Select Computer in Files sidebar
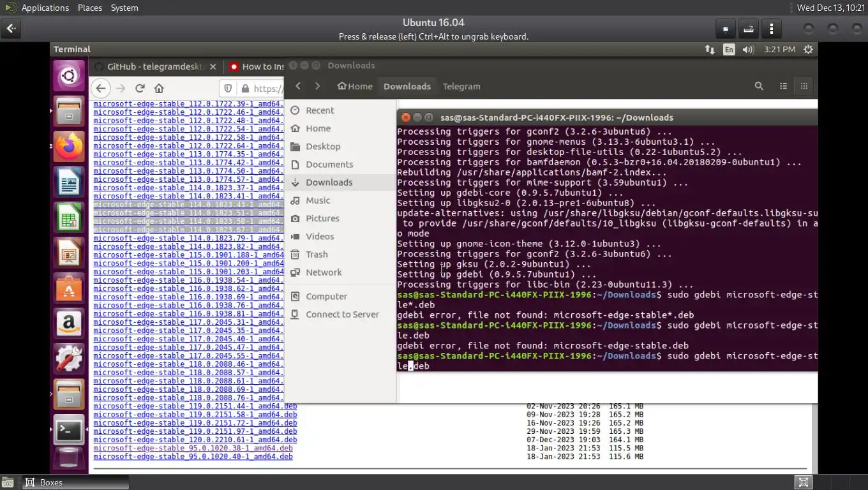This screenshot has width=868, height=490. click(340, 296)
